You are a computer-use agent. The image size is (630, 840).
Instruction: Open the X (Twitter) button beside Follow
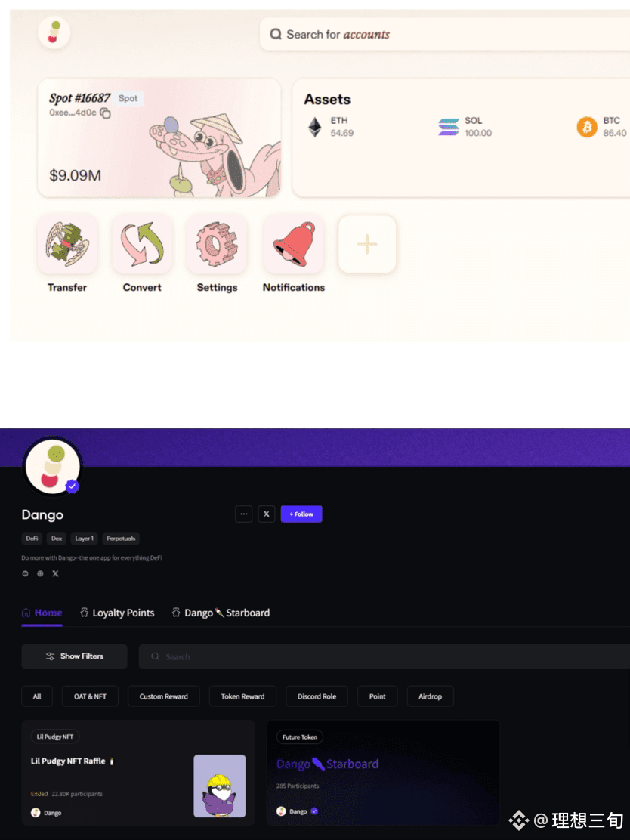(x=266, y=514)
